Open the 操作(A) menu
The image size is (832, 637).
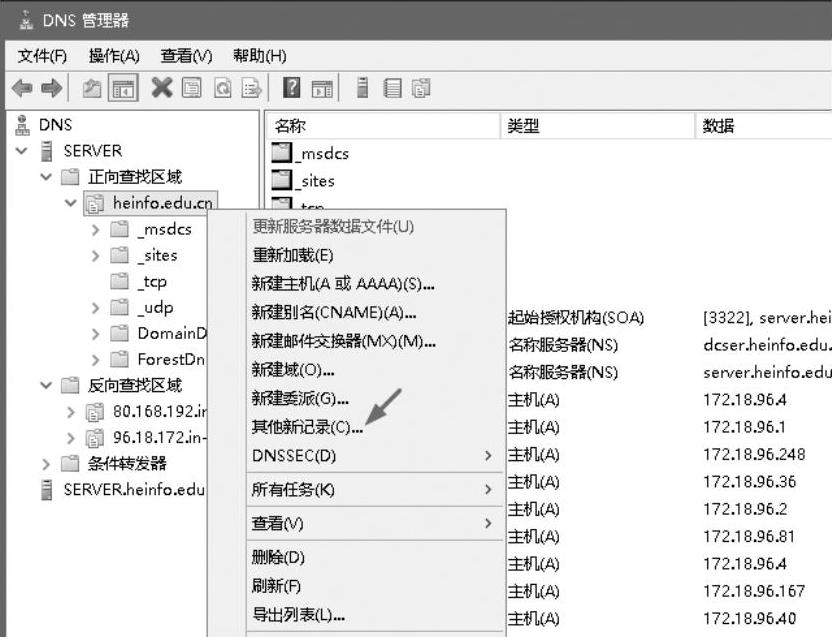coord(114,56)
